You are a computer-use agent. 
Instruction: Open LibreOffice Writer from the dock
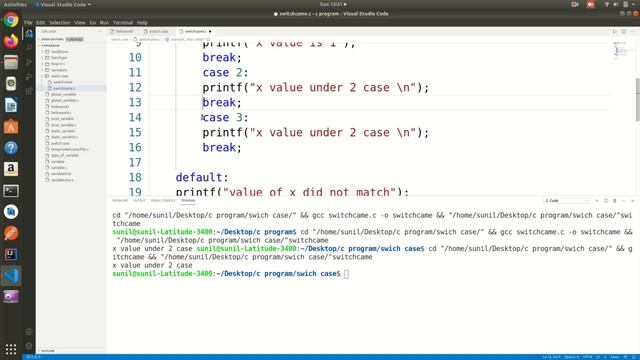click(11, 105)
